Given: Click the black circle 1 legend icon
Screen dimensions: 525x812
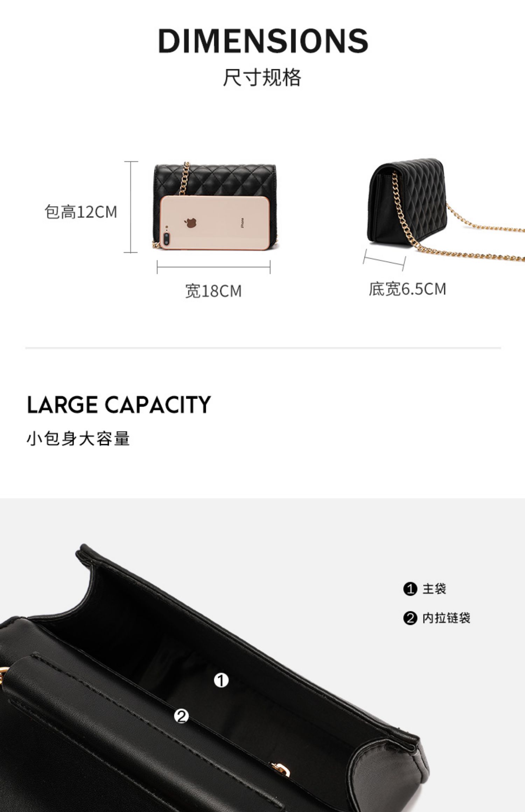Looking at the screenshot, I should coord(410,589).
